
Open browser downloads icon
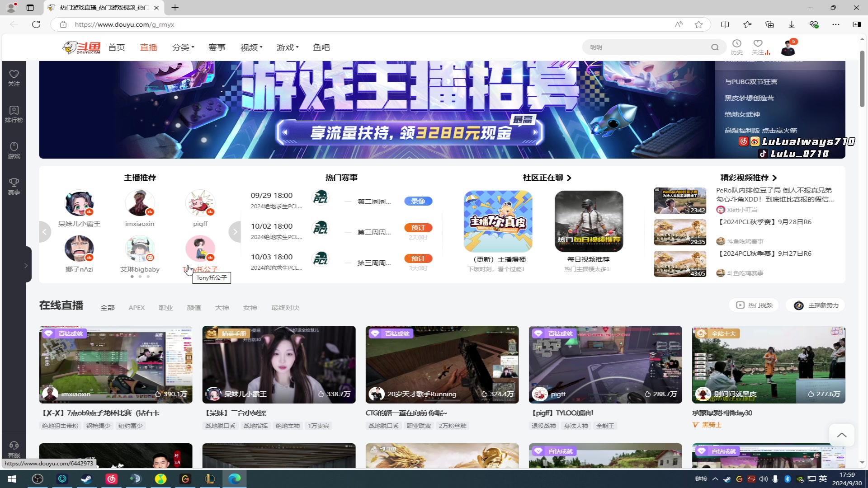792,24
